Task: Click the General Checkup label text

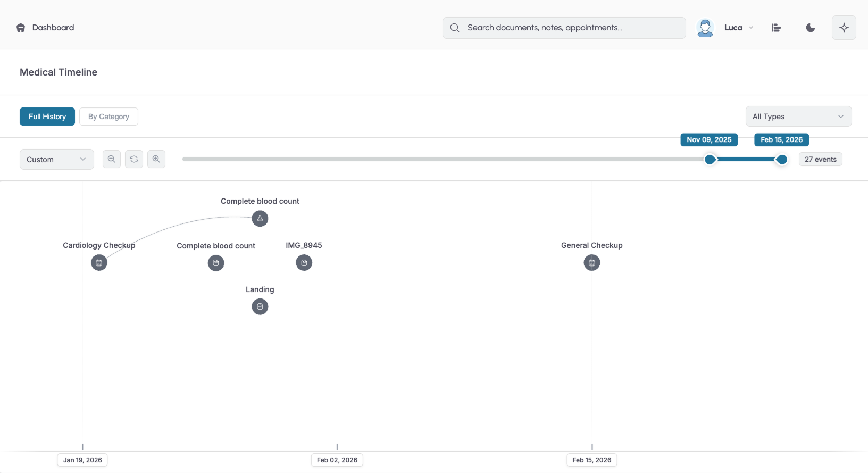Action: (592, 245)
